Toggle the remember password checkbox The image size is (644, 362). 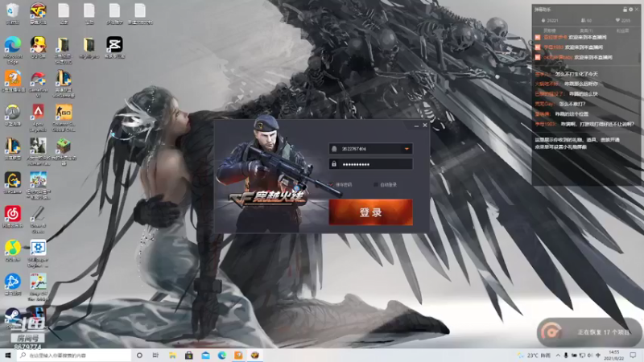(332, 185)
